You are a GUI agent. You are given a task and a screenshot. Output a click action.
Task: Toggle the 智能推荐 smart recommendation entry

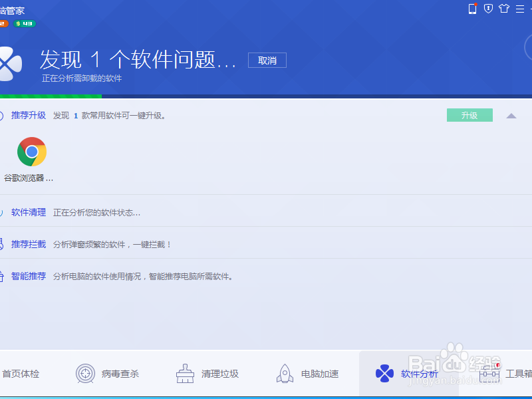(28, 277)
